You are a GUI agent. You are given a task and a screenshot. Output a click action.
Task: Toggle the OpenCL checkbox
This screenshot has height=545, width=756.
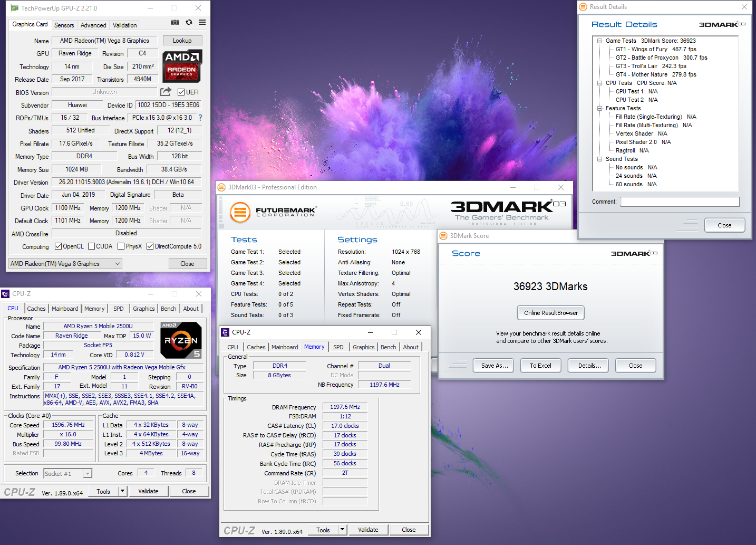click(59, 246)
